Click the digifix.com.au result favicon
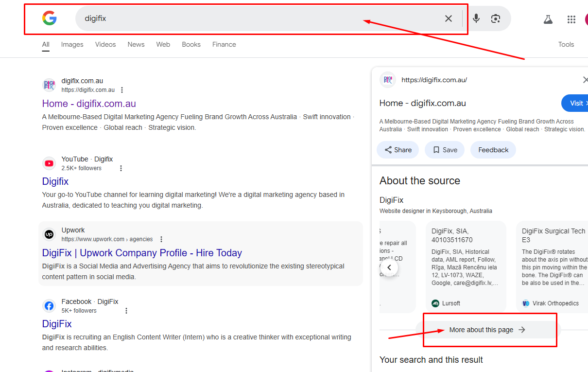This screenshot has height=372, width=588. point(49,85)
